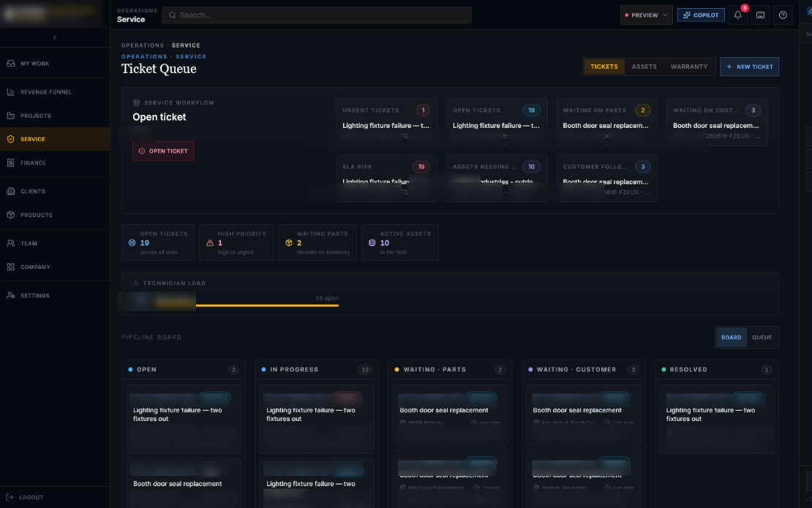
Task: Click the Copilot sparkle icon
Action: [x=687, y=15]
